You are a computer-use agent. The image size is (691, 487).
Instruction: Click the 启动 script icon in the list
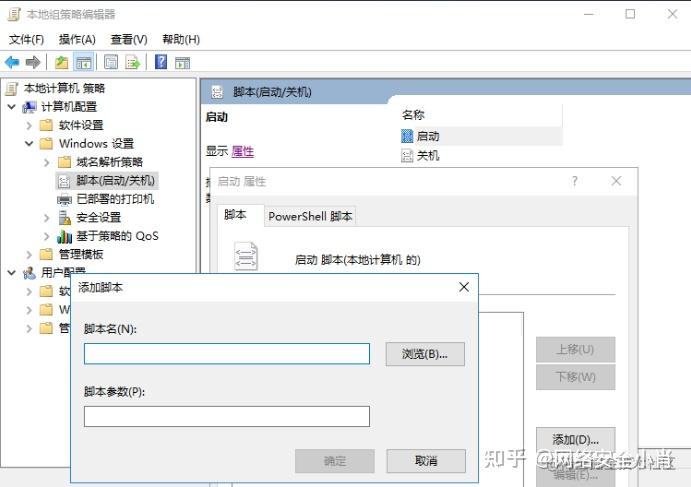407,136
